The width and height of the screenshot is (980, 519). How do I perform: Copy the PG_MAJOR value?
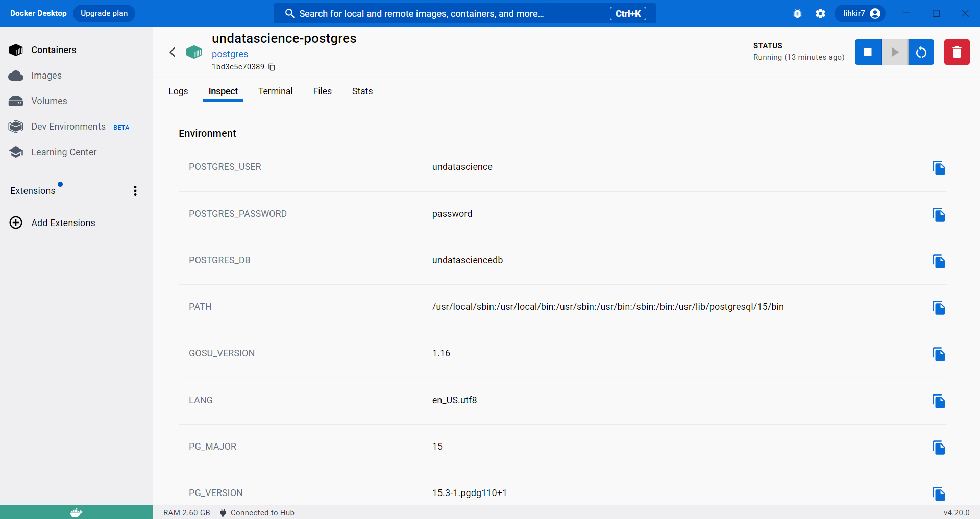click(939, 448)
